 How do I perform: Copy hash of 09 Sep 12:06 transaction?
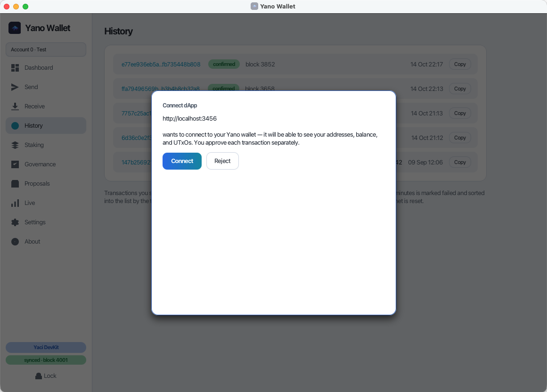click(x=460, y=162)
